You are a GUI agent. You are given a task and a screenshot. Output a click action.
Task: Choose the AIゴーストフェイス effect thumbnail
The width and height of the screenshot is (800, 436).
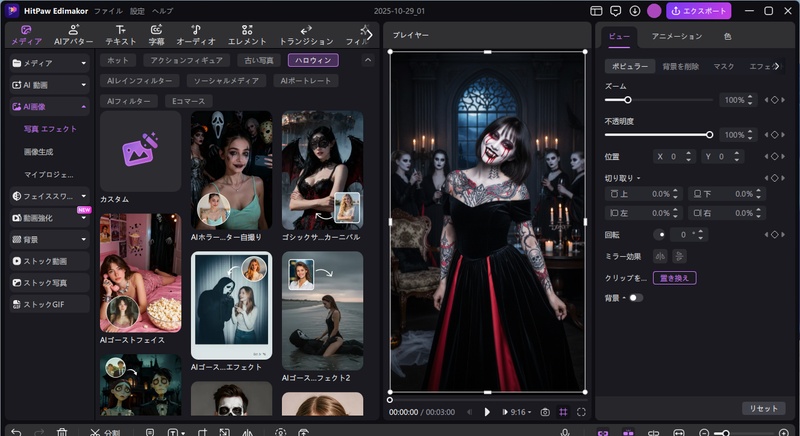coord(140,273)
